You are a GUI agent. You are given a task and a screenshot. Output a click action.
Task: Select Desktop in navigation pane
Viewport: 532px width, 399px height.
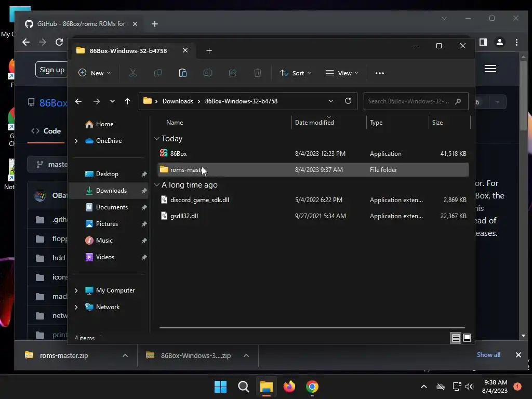click(109, 174)
